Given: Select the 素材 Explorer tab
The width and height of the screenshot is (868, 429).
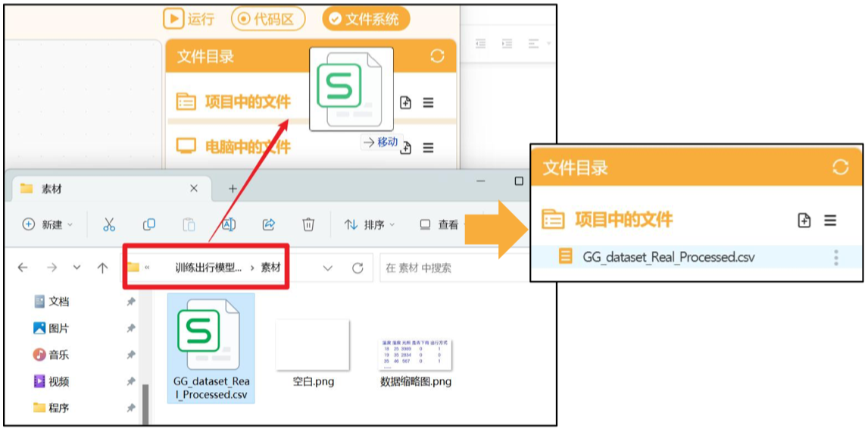Looking at the screenshot, I should pos(111,189).
